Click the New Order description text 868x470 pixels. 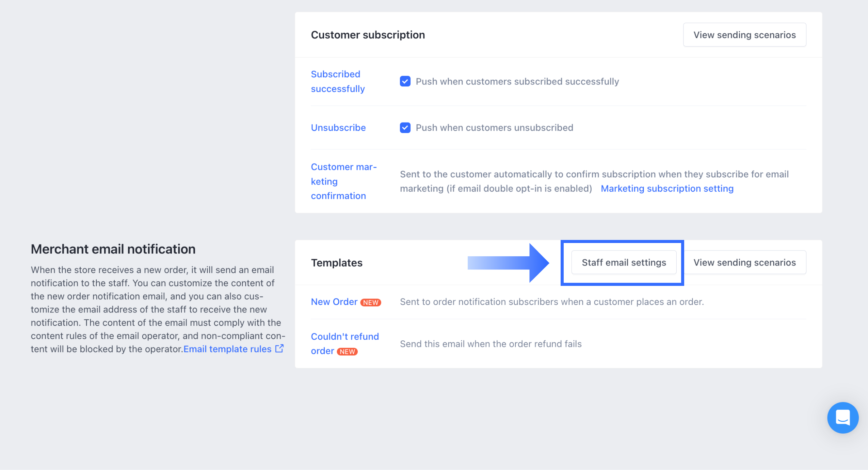point(552,302)
